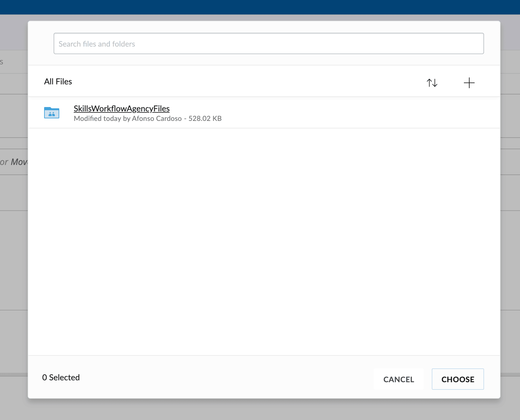Click the dark blue header bar above dialog
This screenshot has width=520, height=420.
point(260,7)
